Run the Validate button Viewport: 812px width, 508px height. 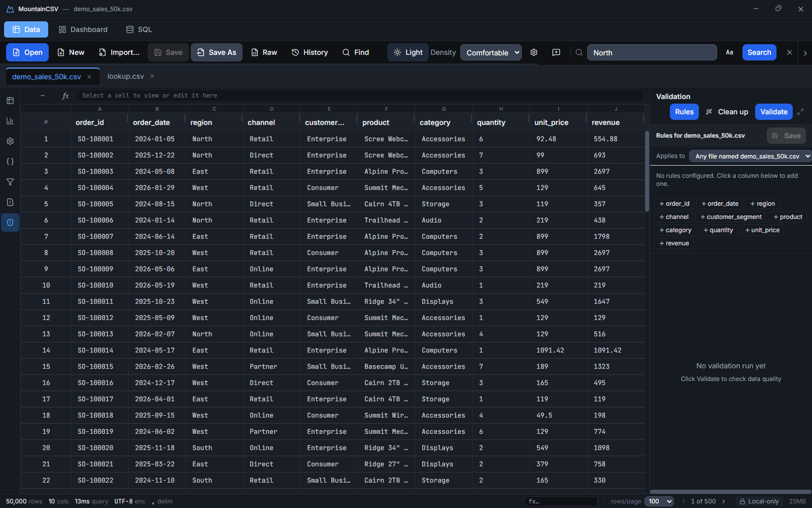(774, 112)
